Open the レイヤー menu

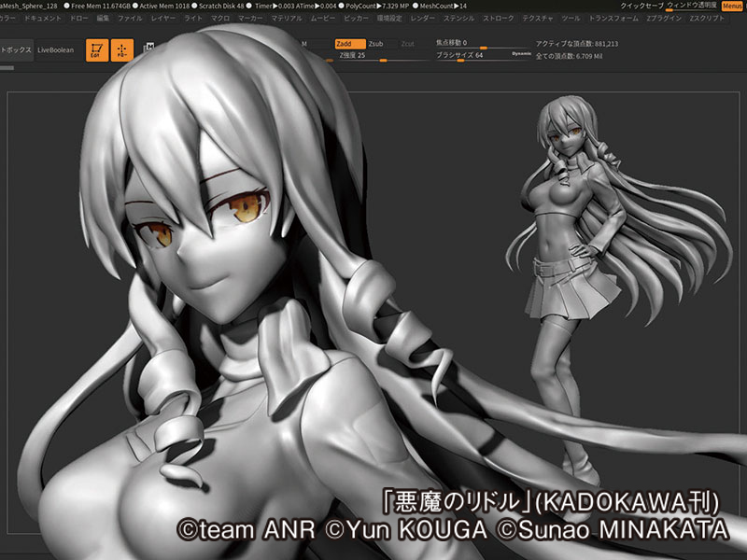tap(162, 19)
